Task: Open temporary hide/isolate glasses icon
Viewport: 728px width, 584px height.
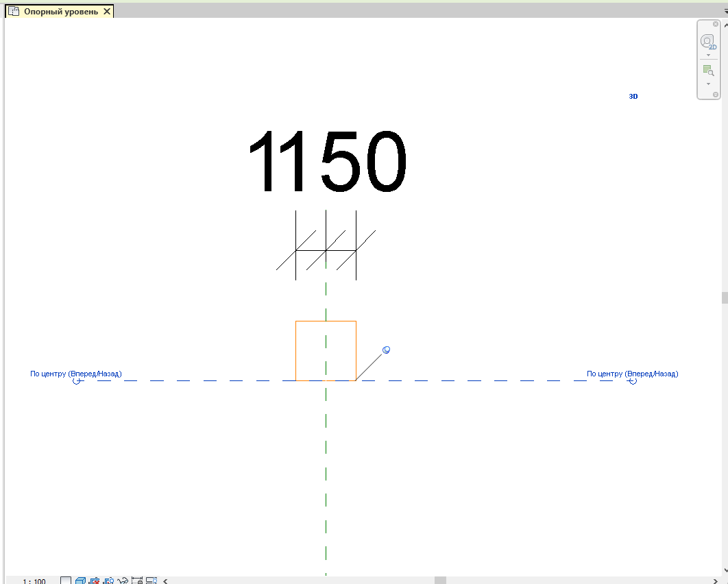Action: point(123,581)
